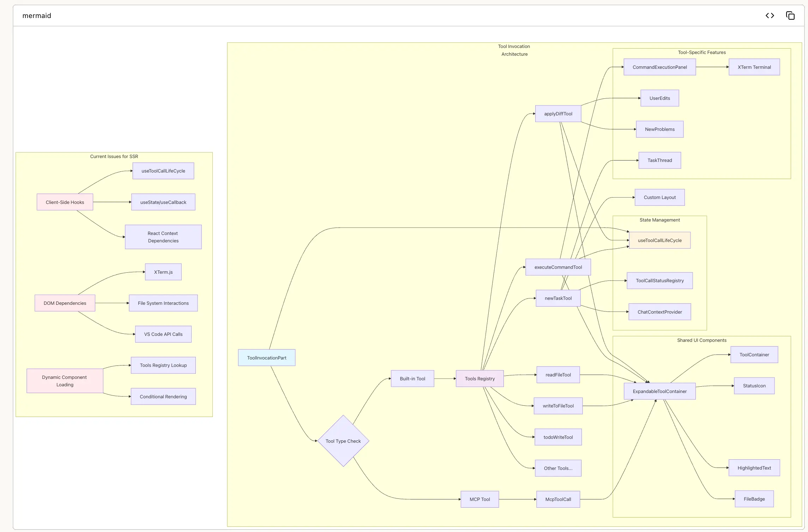Viewport: 808px width, 532px height.
Task: Click the executeCommandTool node
Action: (x=558, y=267)
